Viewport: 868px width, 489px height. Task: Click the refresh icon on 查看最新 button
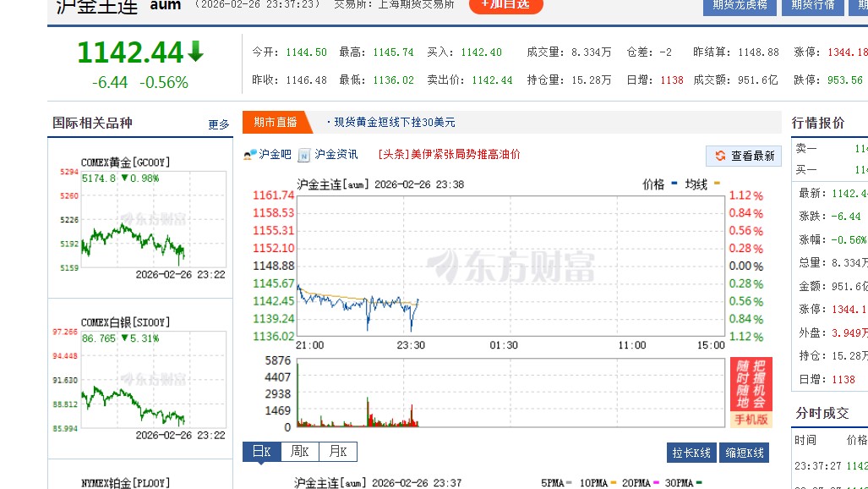click(718, 157)
